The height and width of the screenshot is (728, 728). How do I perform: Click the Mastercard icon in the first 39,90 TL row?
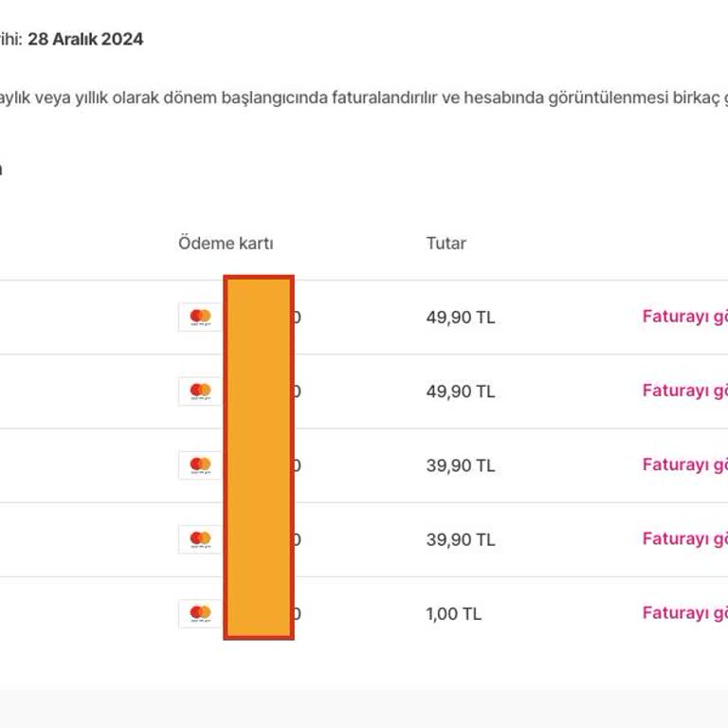coord(200,464)
